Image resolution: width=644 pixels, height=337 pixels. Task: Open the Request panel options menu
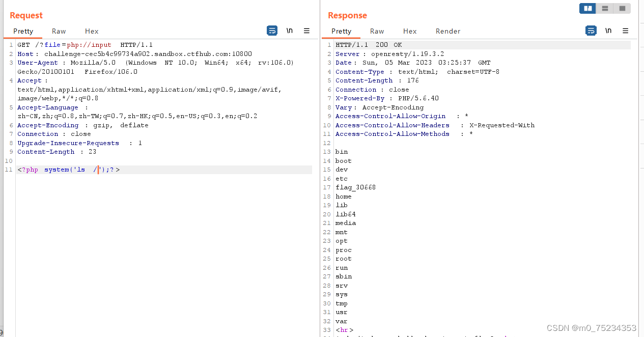(306, 31)
